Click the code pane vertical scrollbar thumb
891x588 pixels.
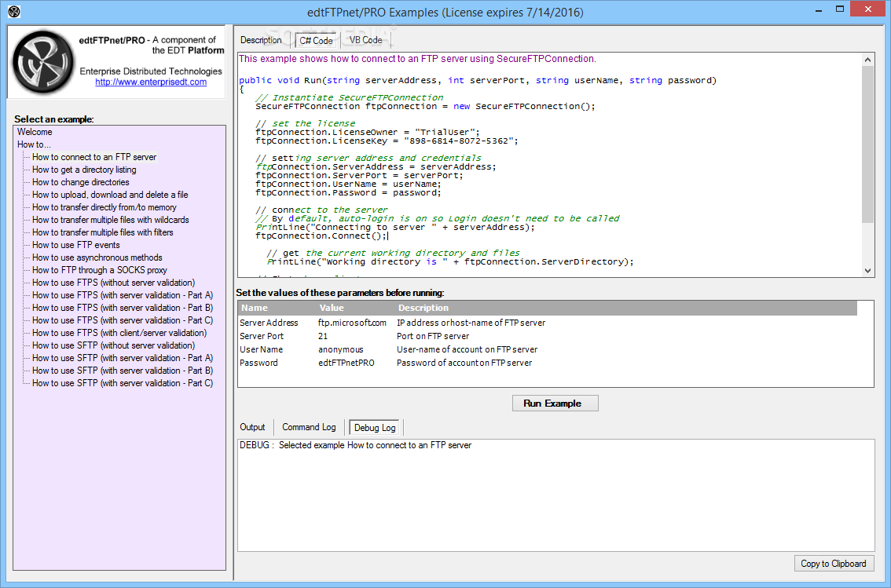click(x=867, y=144)
